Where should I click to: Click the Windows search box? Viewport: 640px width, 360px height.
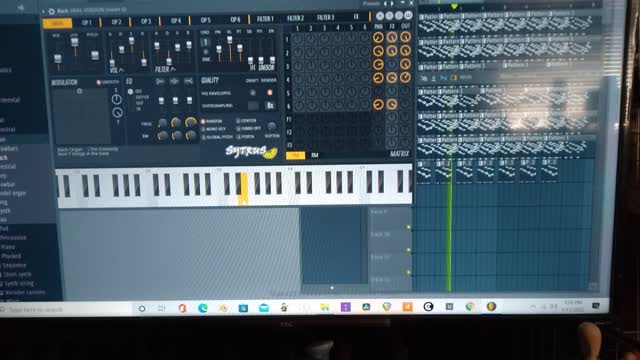tap(65, 309)
